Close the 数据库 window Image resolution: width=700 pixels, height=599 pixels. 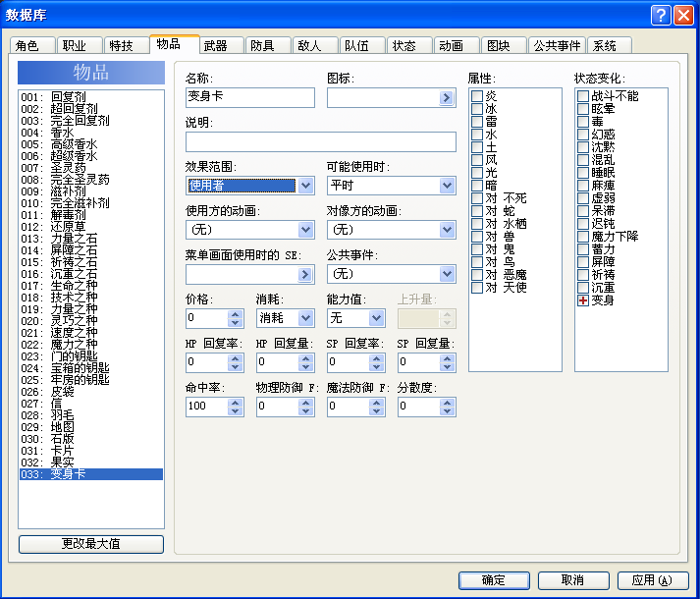pyautogui.click(x=684, y=15)
